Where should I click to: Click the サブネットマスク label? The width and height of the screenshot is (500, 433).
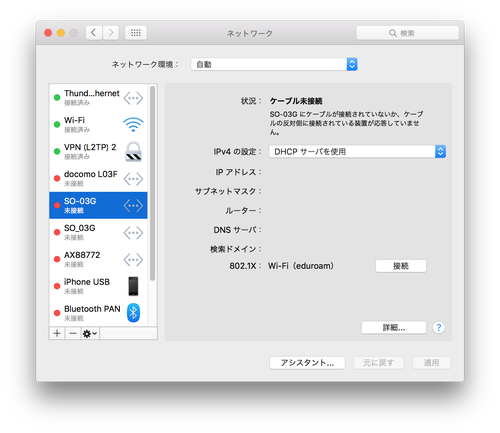click(x=228, y=191)
